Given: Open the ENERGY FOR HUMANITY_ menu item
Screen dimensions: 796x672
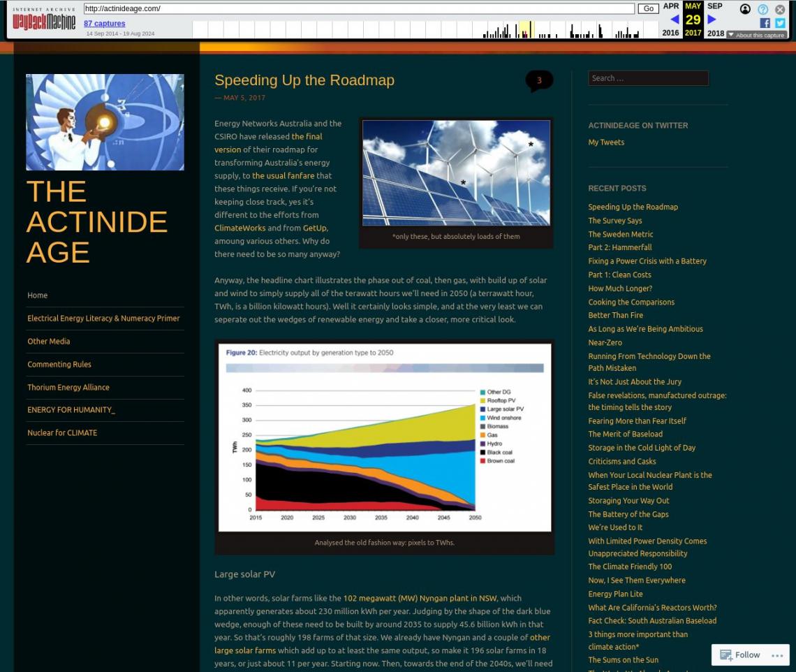Looking at the screenshot, I should (71, 410).
